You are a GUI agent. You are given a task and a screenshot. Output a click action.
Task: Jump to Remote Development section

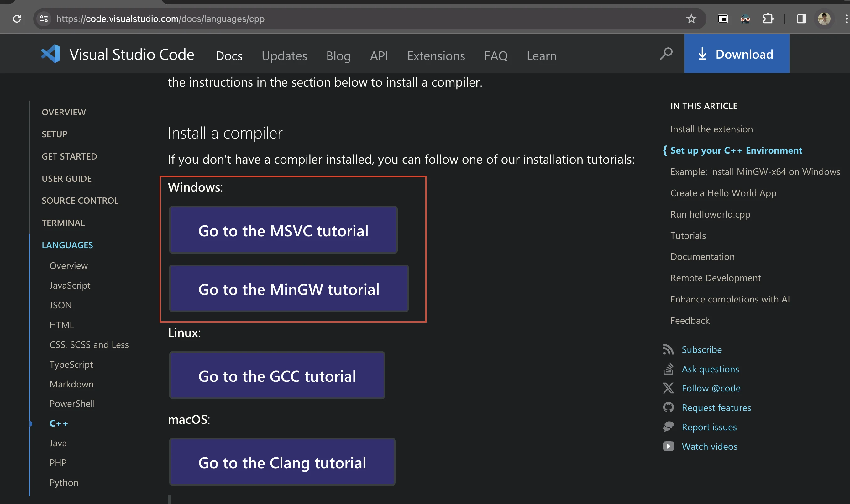click(x=716, y=278)
